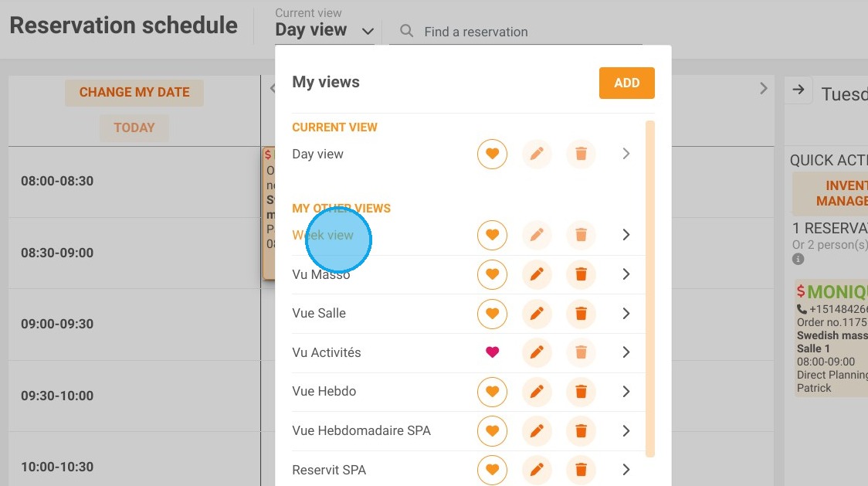Click ADD button in My views
The height and width of the screenshot is (486, 868).
click(626, 83)
